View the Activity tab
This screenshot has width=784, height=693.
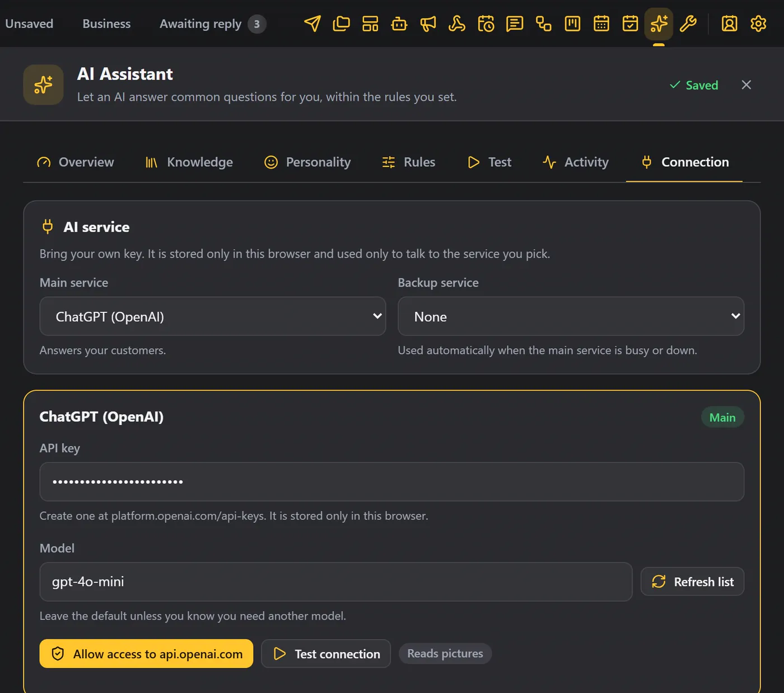coord(575,162)
